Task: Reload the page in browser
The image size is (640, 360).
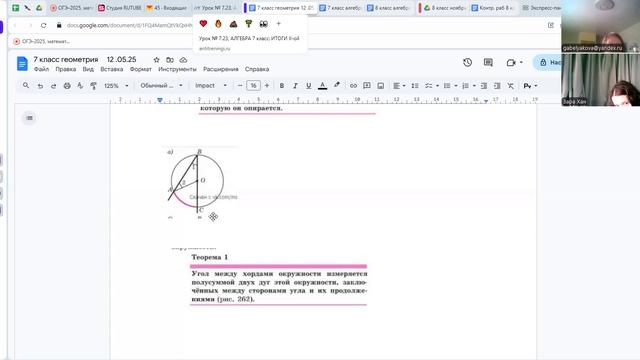Action: click(43, 25)
